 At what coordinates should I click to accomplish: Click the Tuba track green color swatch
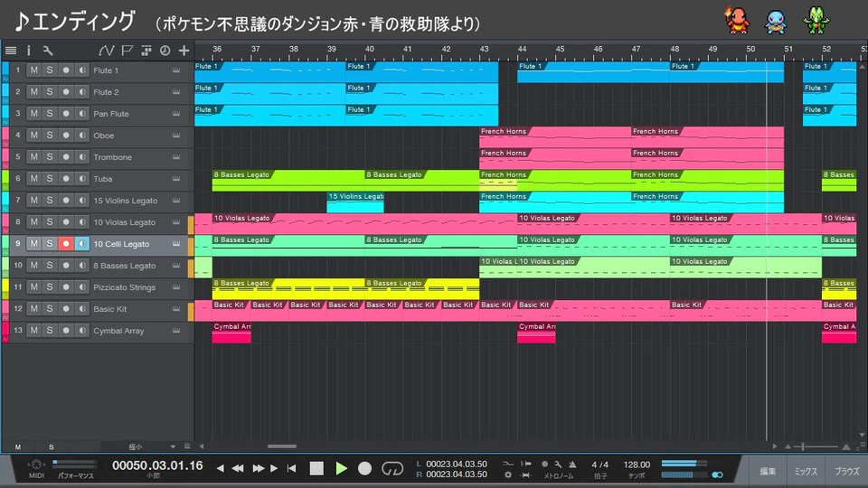click(x=5, y=179)
